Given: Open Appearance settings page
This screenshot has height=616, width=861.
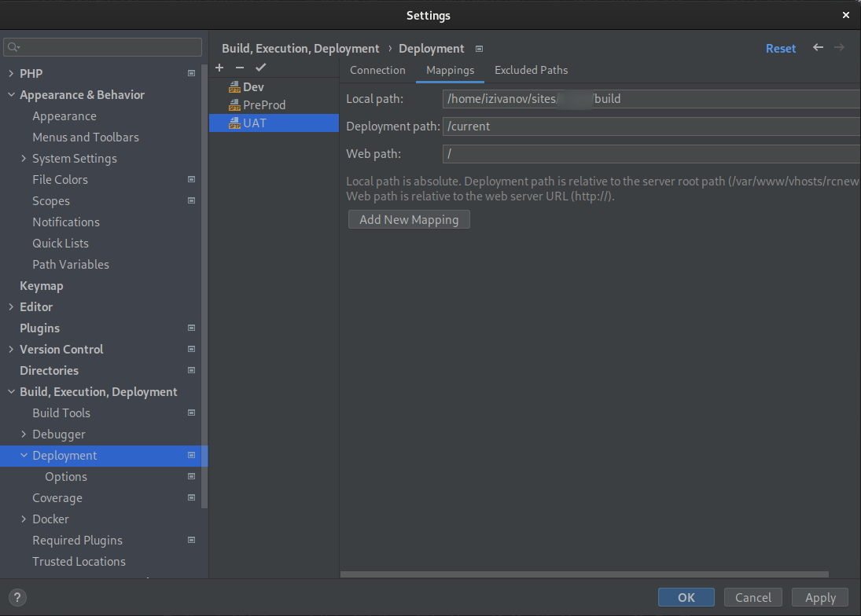Looking at the screenshot, I should [64, 115].
